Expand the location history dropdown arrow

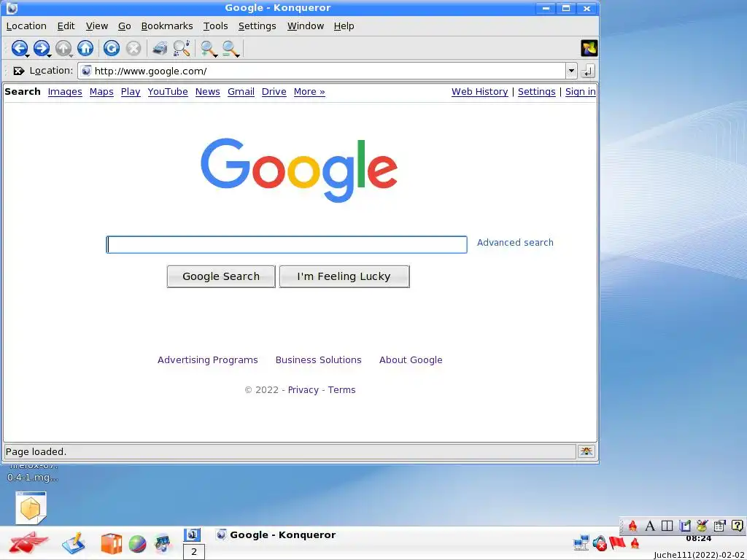pyautogui.click(x=571, y=71)
